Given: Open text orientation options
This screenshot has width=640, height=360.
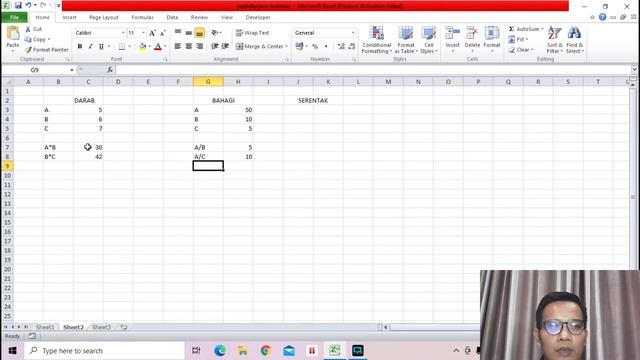Looking at the screenshot, I should pyautogui.click(x=216, y=33).
